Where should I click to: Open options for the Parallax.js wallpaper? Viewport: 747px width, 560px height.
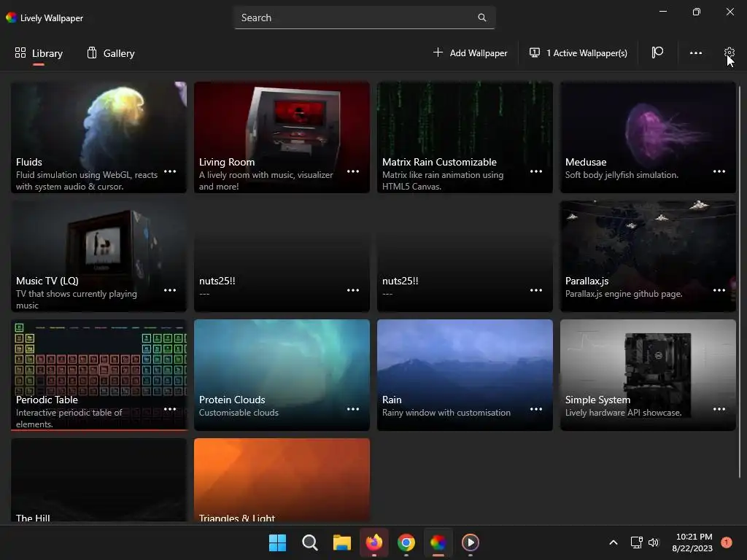tap(719, 290)
